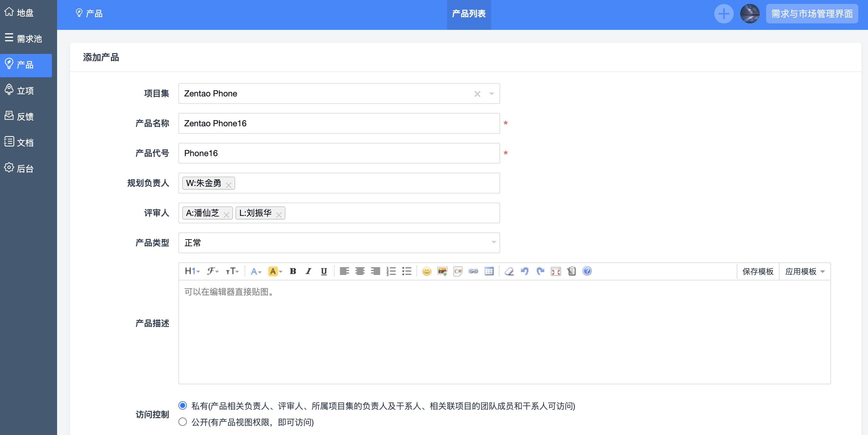
Task: Click the undo arrow in the editor toolbar
Action: point(524,271)
